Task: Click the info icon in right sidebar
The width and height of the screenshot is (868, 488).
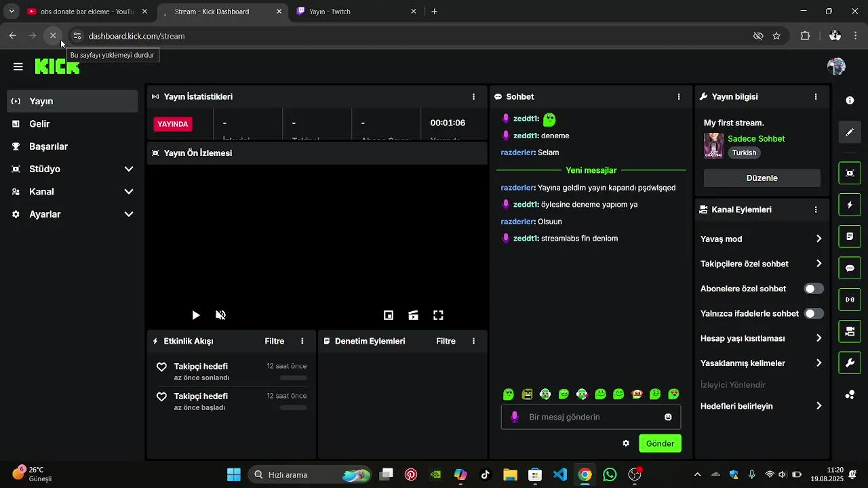Action: [x=850, y=100]
